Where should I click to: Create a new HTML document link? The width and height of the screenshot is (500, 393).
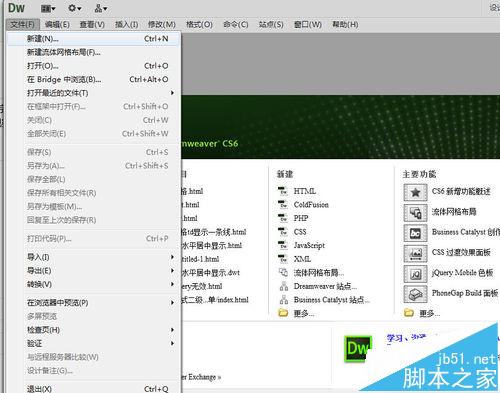click(305, 191)
